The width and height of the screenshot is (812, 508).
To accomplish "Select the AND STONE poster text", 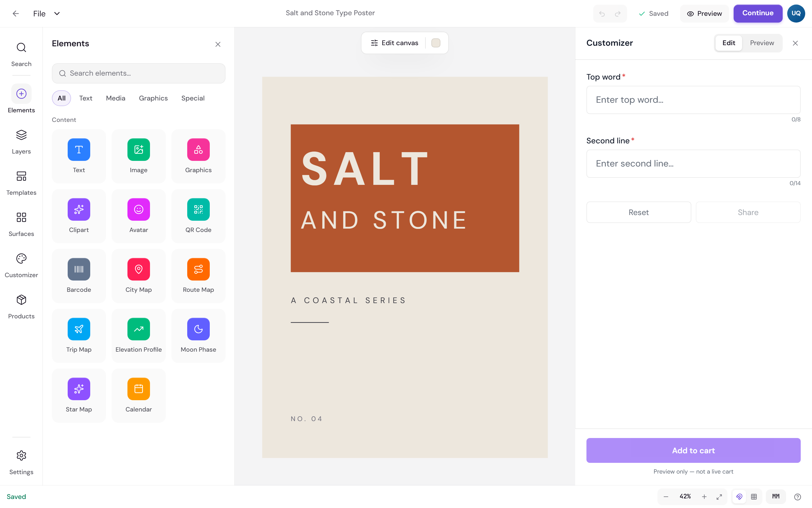I will [x=383, y=220].
